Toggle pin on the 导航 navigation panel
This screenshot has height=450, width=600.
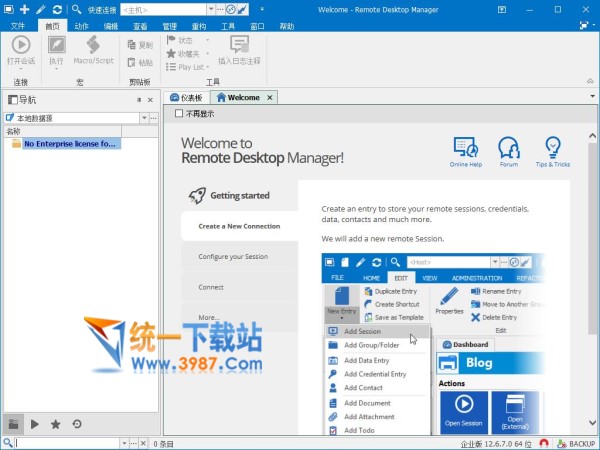pos(138,100)
